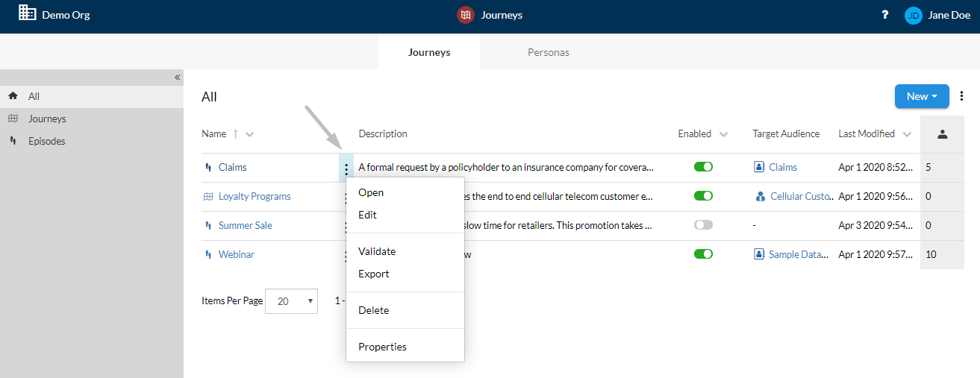Click the Target Audience column header
This screenshot has width=980, height=378.
tap(786, 134)
